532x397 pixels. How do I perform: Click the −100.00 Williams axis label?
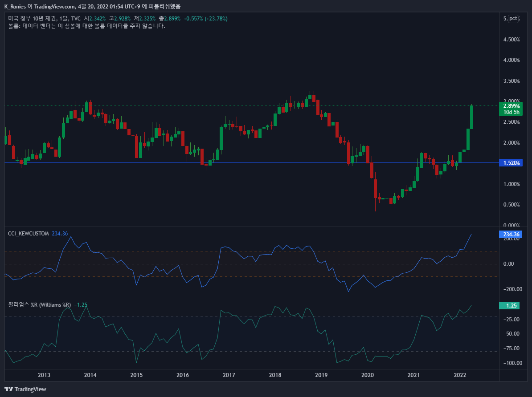[x=513, y=363]
